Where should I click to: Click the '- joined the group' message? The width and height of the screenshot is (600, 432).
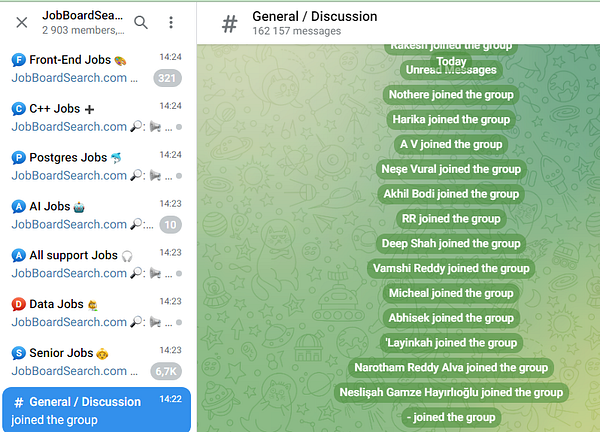pyautogui.click(x=451, y=417)
